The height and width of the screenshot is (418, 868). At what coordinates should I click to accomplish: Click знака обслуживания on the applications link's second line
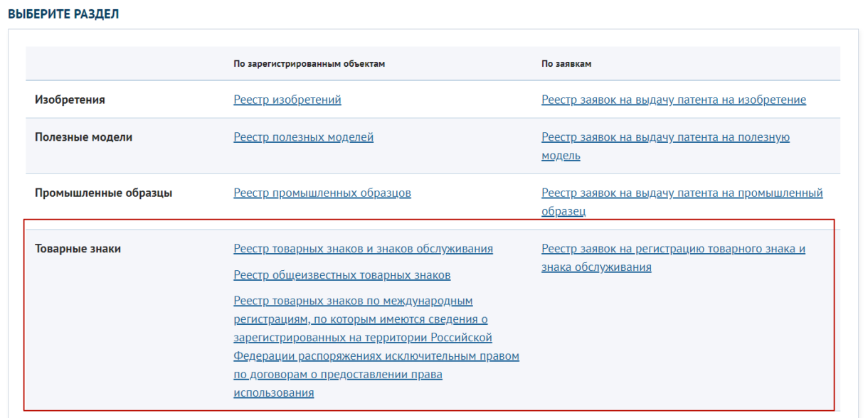pyautogui.click(x=597, y=267)
